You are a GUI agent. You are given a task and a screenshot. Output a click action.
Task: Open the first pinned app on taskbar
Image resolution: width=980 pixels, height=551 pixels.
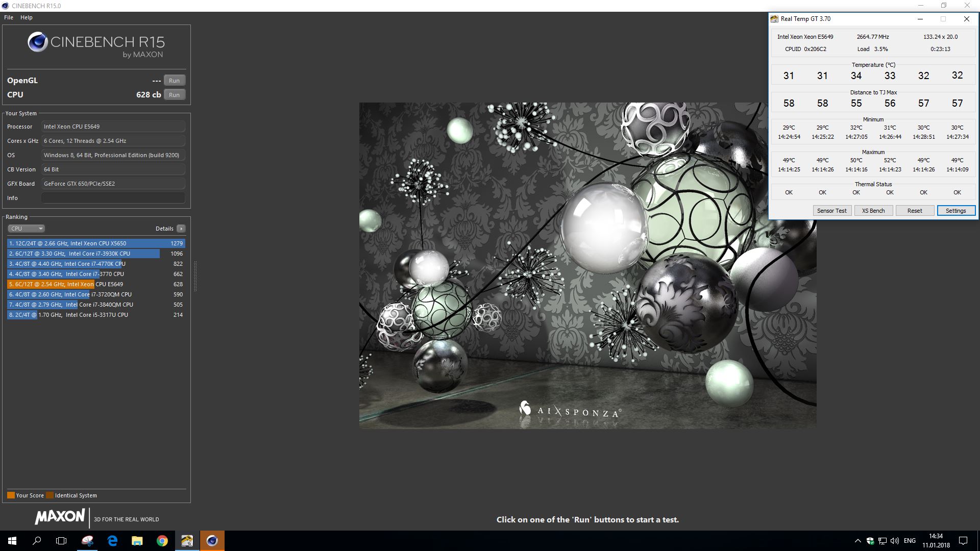88,541
